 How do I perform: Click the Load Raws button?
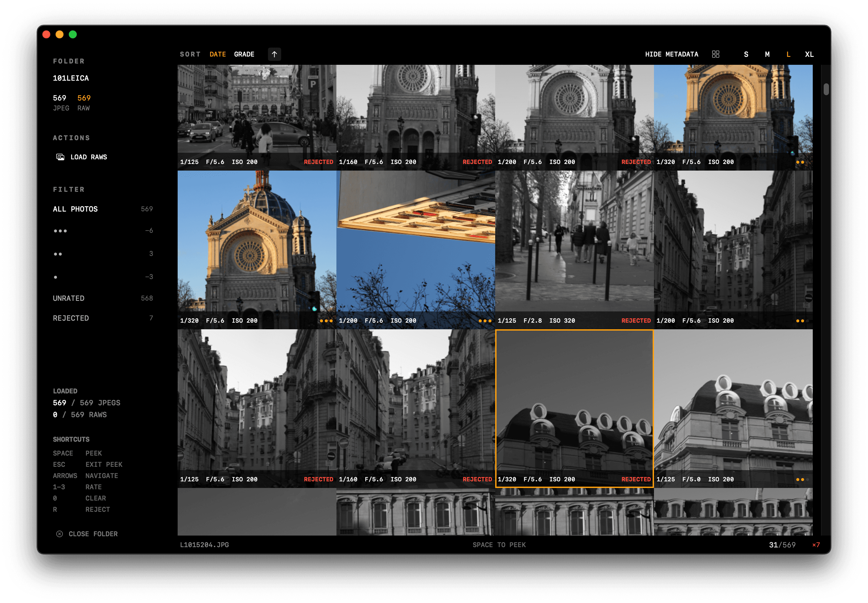pyautogui.click(x=88, y=157)
